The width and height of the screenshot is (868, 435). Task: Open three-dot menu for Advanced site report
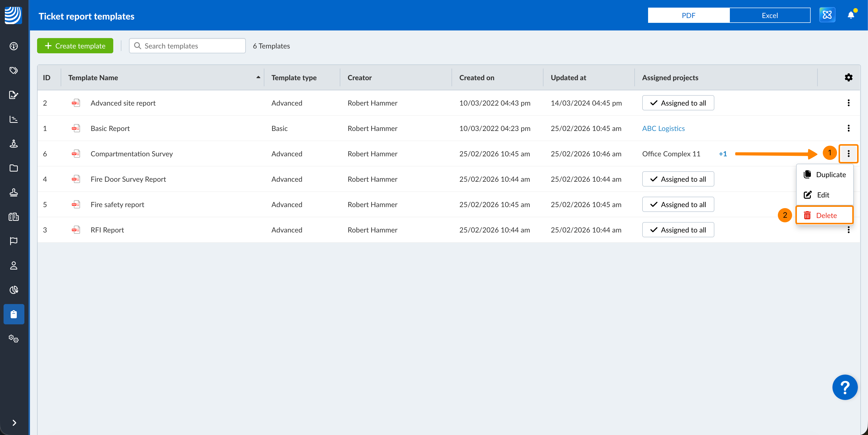coord(848,103)
